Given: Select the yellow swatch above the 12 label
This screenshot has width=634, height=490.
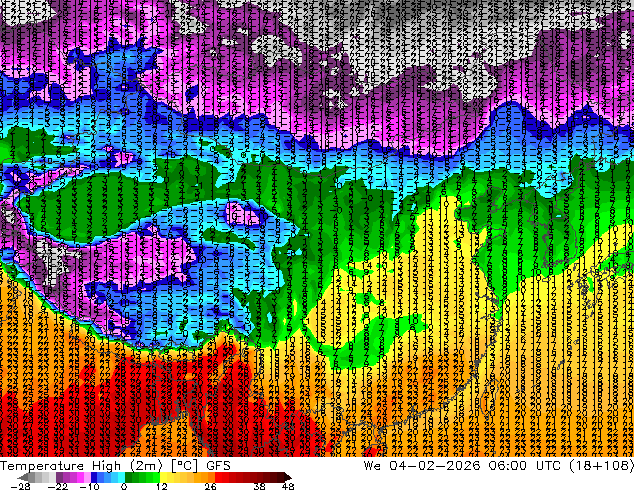Looking at the screenshot, I should point(163,477).
